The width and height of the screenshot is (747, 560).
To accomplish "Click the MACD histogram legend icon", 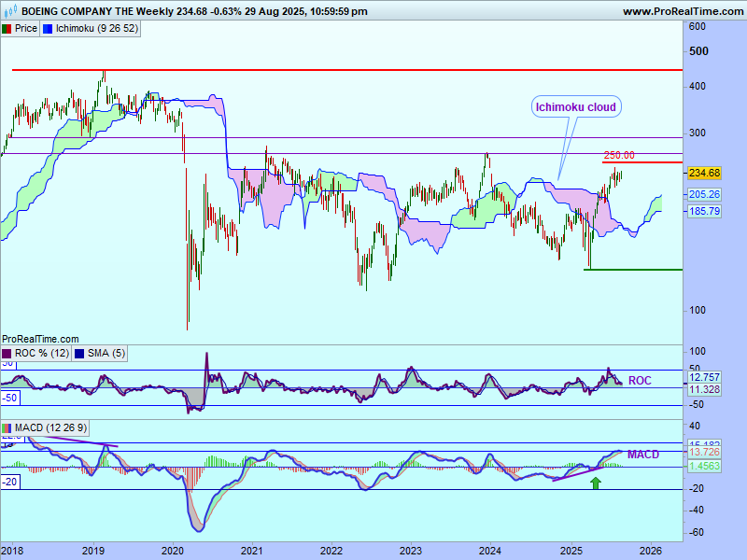I will coord(7,428).
